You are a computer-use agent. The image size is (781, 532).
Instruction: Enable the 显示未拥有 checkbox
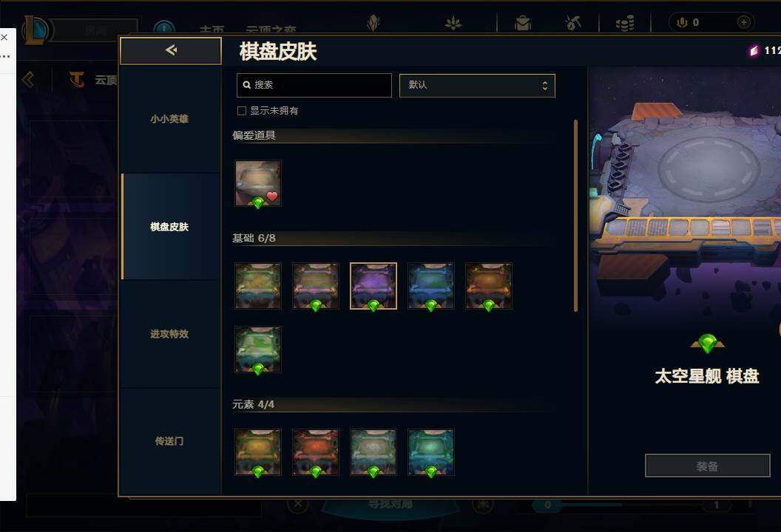242,111
